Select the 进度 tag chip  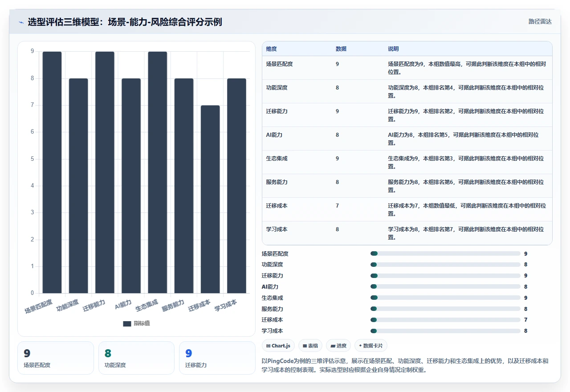click(338, 346)
